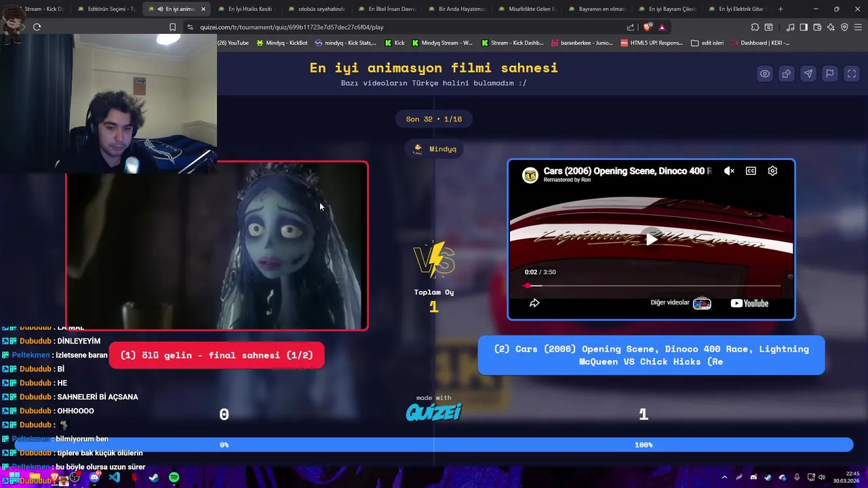This screenshot has width=868, height=488.
Task: Show hidden system tray icons chevron
Action: coord(724,477)
